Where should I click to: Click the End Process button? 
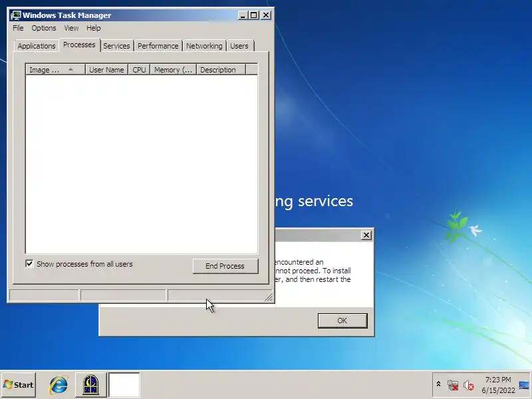pos(225,266)
